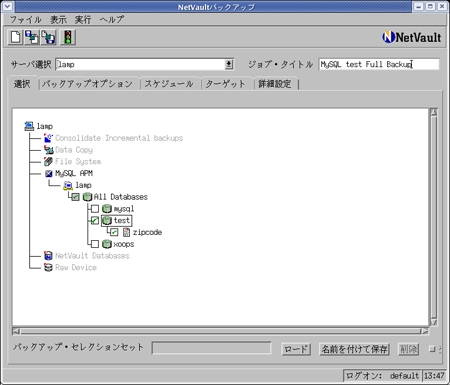The height and width of the screenshot is (385, 450).
Task: Switch to the 詳細設定 tab
Action: coord(275,84)
